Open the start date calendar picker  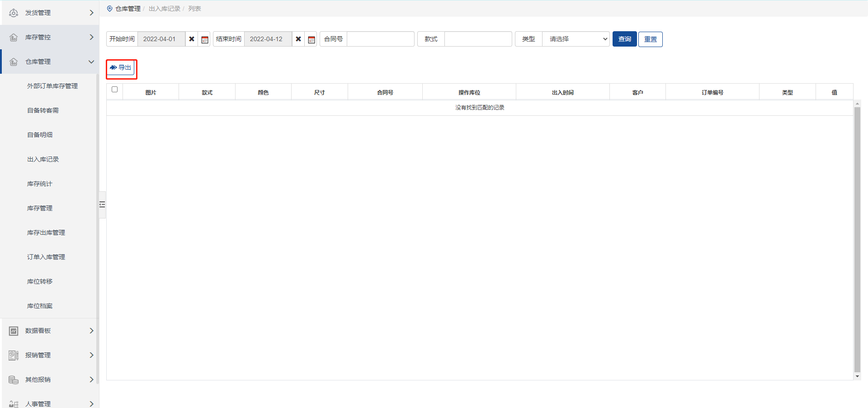pos(204,39)
